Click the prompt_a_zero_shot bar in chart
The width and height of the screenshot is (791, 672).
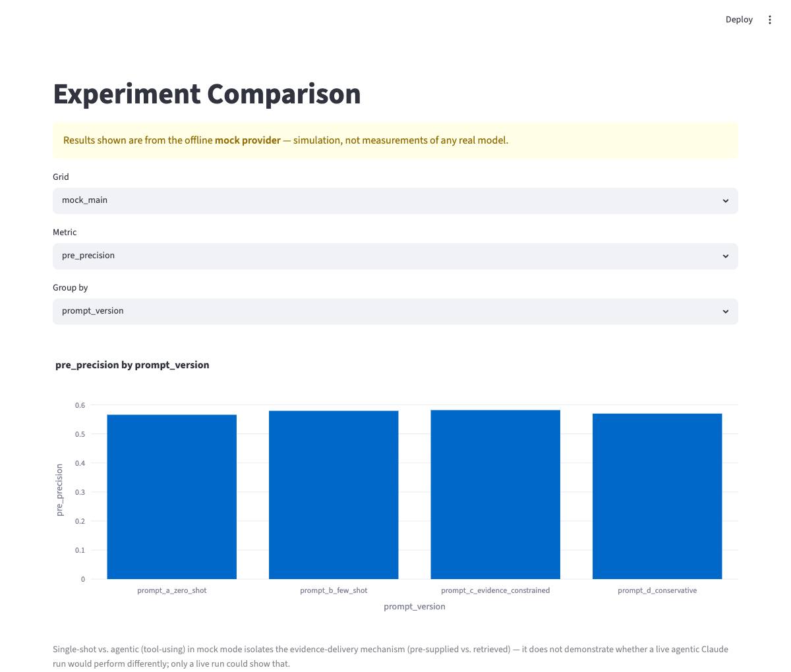171,497
